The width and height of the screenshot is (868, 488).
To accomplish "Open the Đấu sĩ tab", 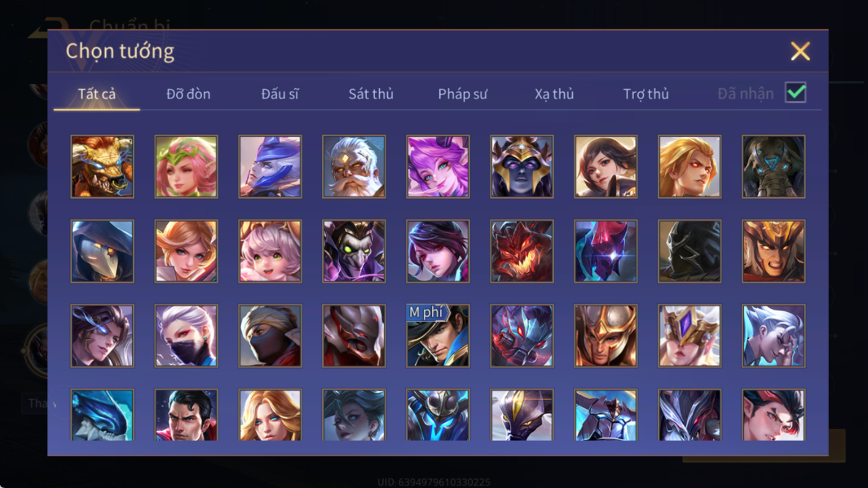I will click(280, 94).
